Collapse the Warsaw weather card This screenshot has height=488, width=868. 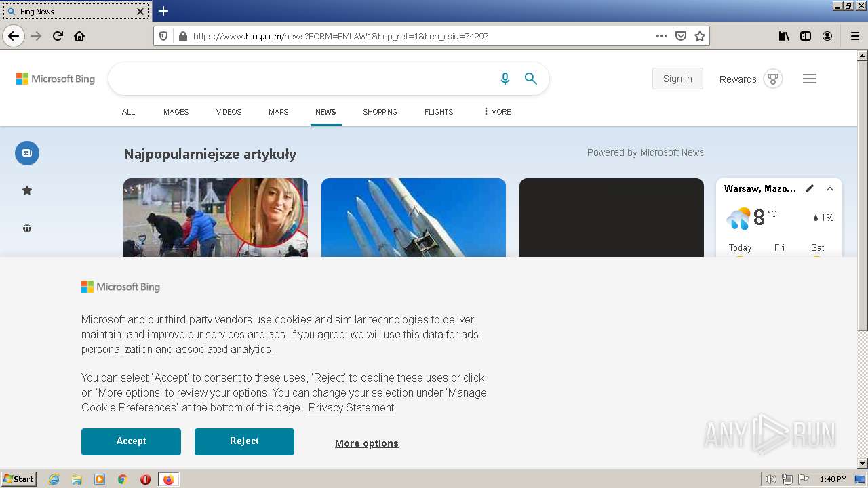point(829,188)
